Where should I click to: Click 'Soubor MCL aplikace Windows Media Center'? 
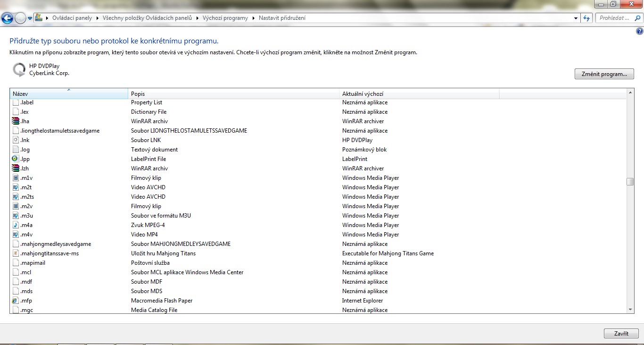187,272
